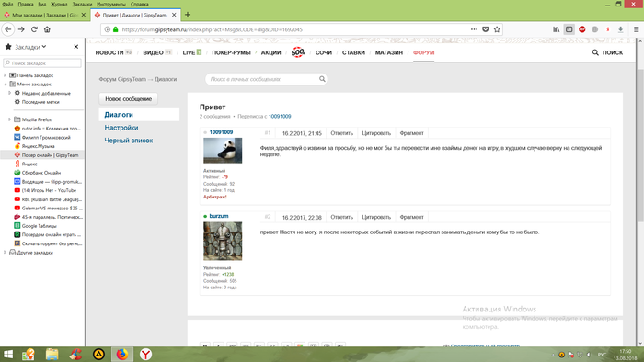Close the Привет Диалоги tab
The height and width of the screenshot is (362, 644).
tap(174, 15)
